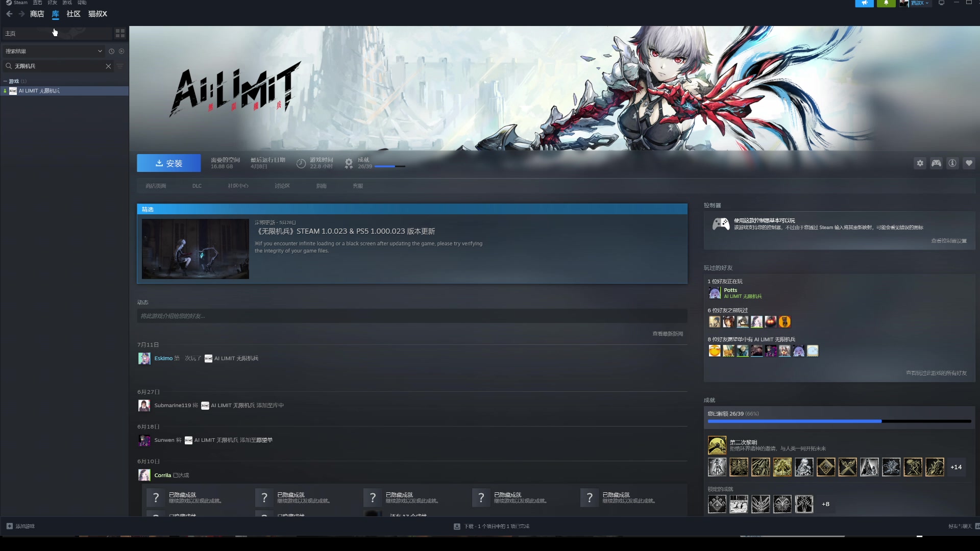Open advanced filter options icon

pyautogui.click(x=120, y=66)
